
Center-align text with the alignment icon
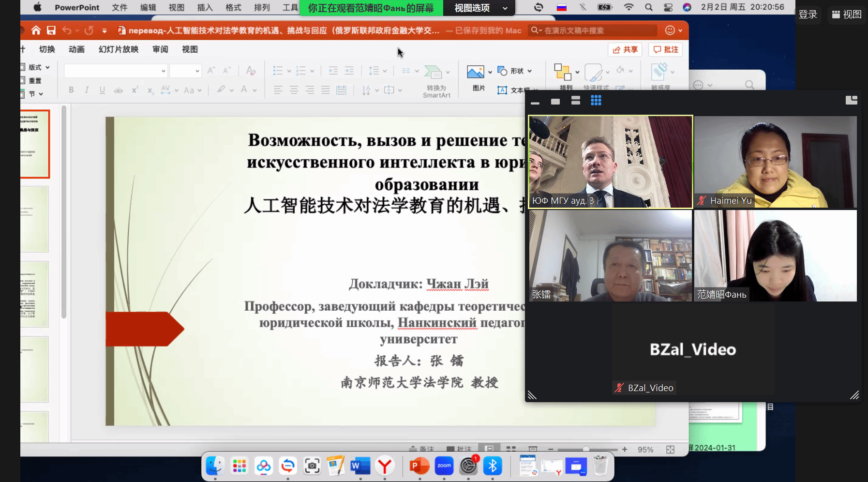294,90
